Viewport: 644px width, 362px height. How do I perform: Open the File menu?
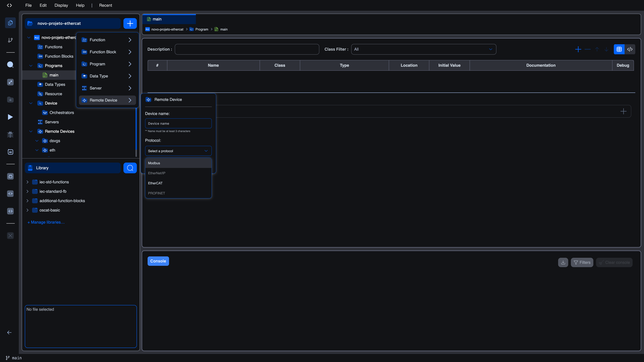[x=28, y=5]
